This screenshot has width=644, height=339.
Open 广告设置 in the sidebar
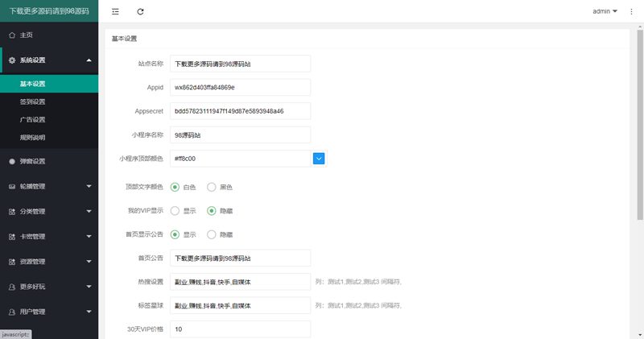coord(32,119)
